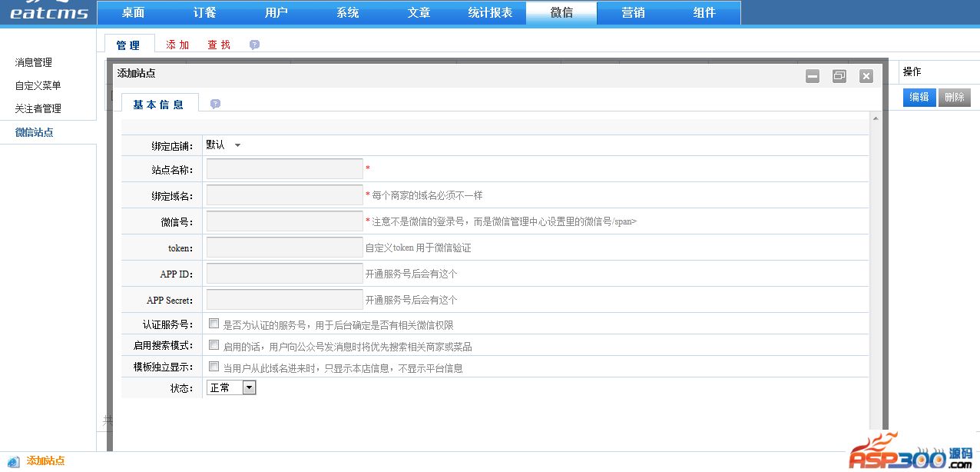Open the 订餐 menu
Screen dimensions: 980x472
204,13
